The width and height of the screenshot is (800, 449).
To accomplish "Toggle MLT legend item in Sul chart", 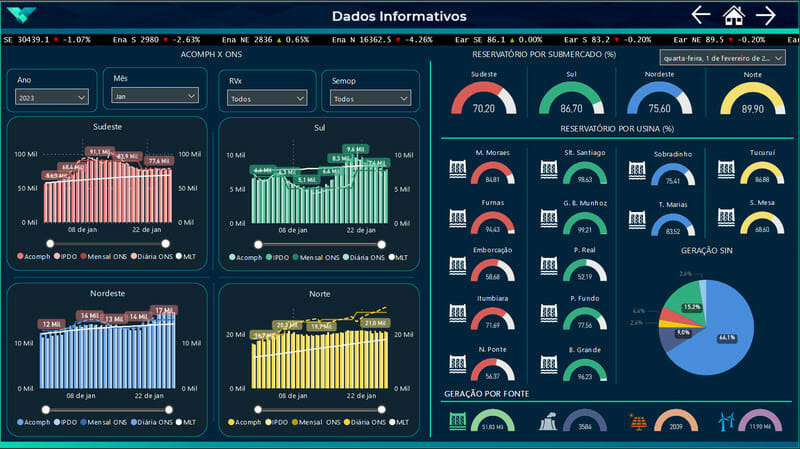I will [396, 257].
